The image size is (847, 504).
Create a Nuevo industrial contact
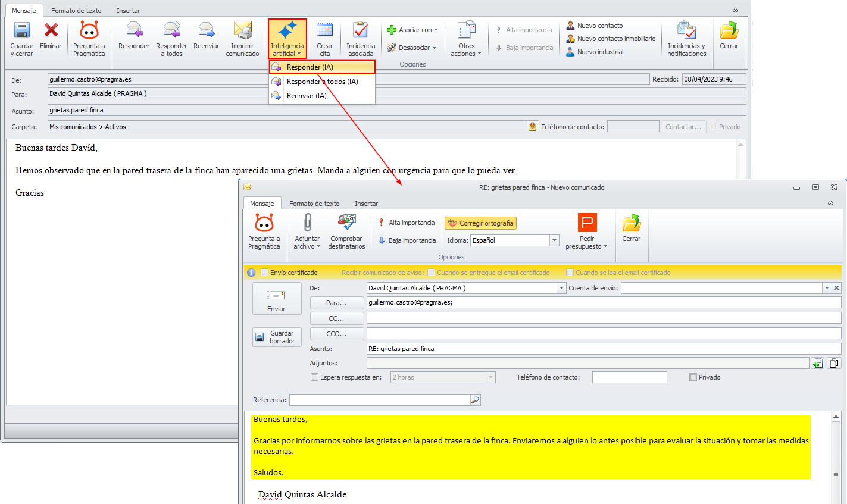[x=594, y=52]
